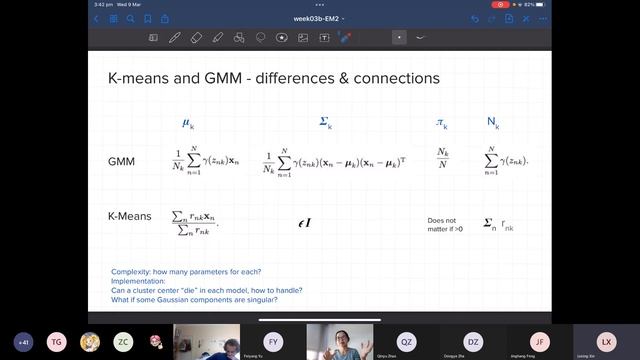This screenshot has width=640, height=360.
Task: Click the 'GMM' row label
Action: [121, 162]
